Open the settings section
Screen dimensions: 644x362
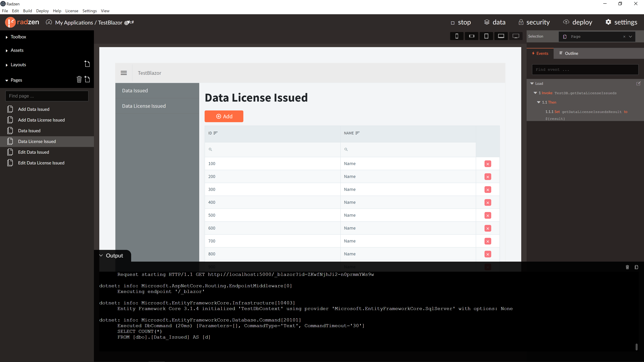(x=621, y=22)
